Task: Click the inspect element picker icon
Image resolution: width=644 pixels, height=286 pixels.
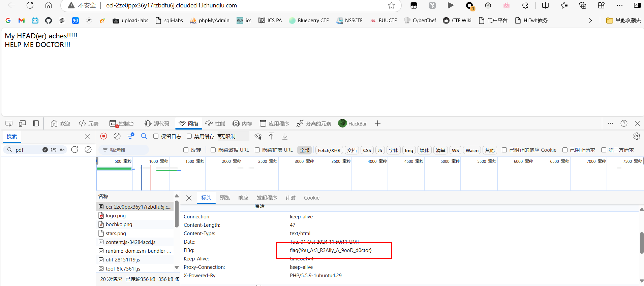Action: coord(9,123)
